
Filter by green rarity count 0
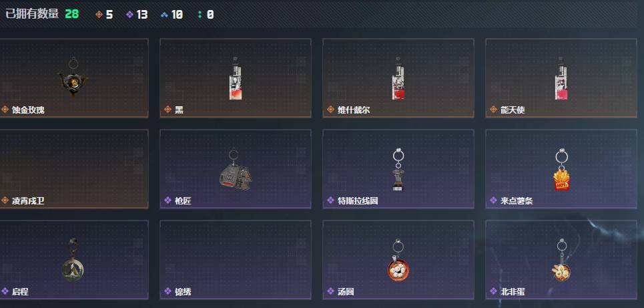pyautogui.click(x=206, y=15)
